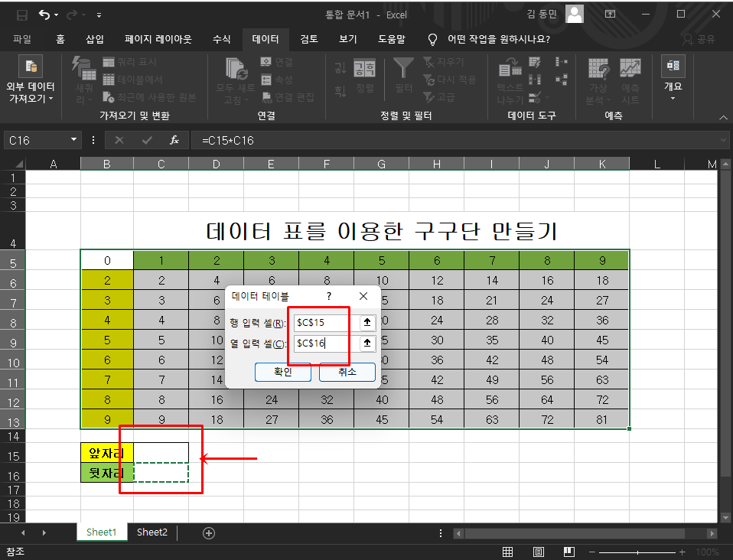Switch to Page Layout view in status bar

[x=539, y=552]
